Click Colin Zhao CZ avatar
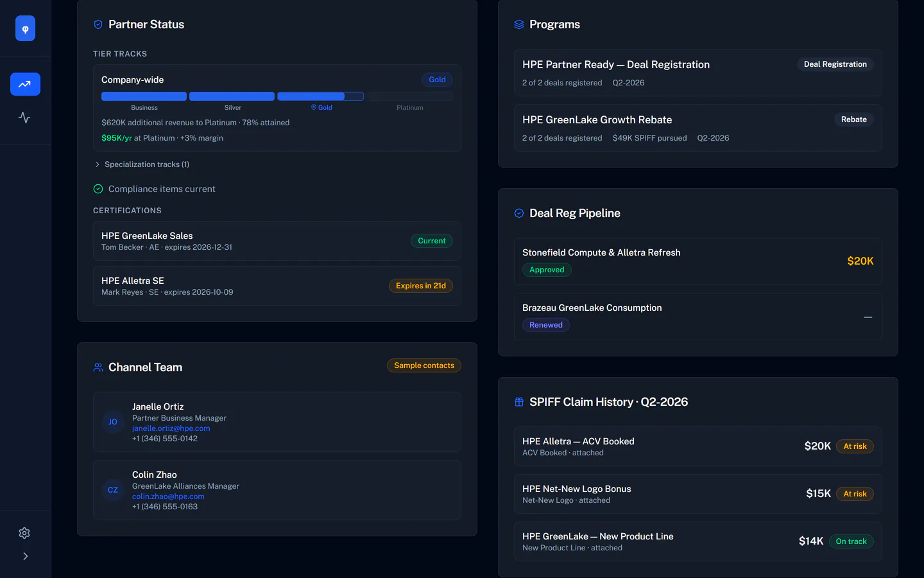The width and height of the screenshot is (924, 578). click(113, 490)
